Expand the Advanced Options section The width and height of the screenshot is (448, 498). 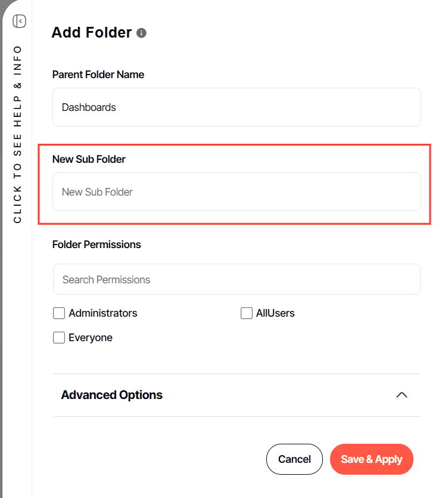click(112, 395)
